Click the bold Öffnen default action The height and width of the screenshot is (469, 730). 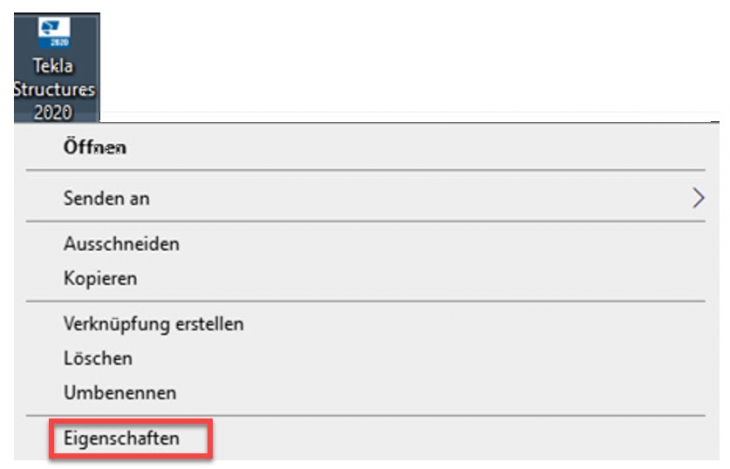95,148
